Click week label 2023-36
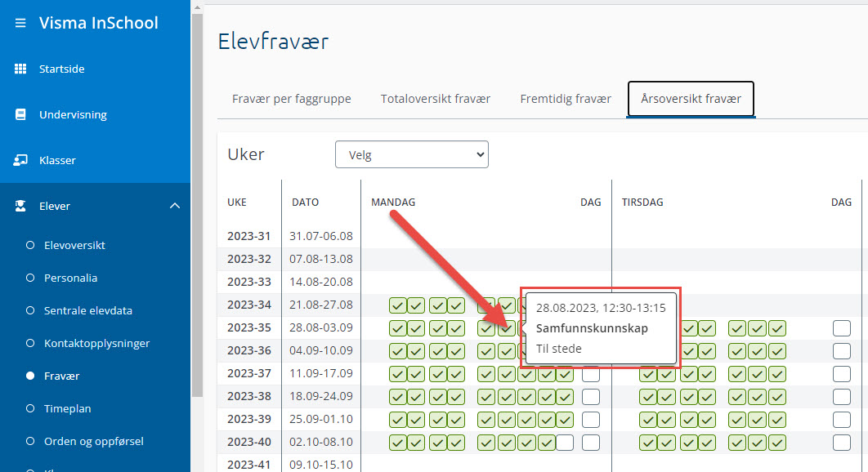Screen dimensions: 868x472 (249, 351)
